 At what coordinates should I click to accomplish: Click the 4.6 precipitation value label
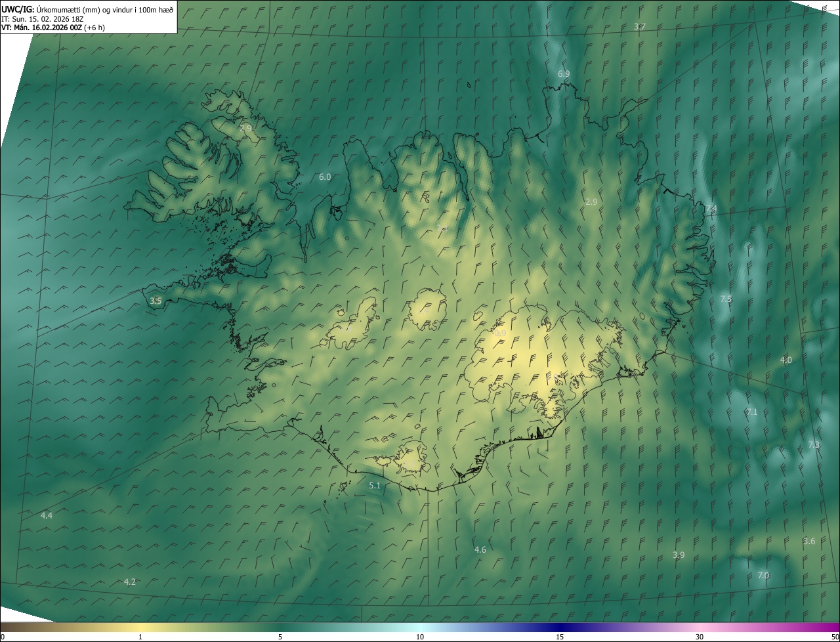[480, 549]
